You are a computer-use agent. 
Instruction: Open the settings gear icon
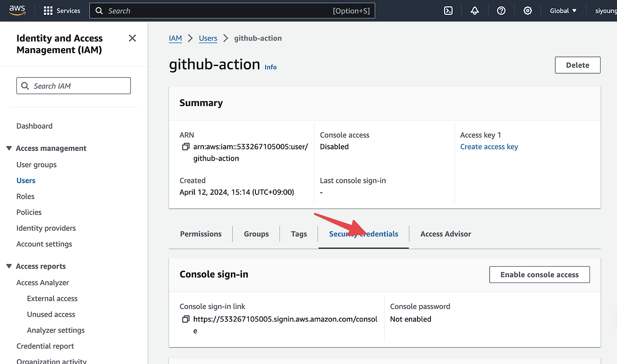[528, 11]
